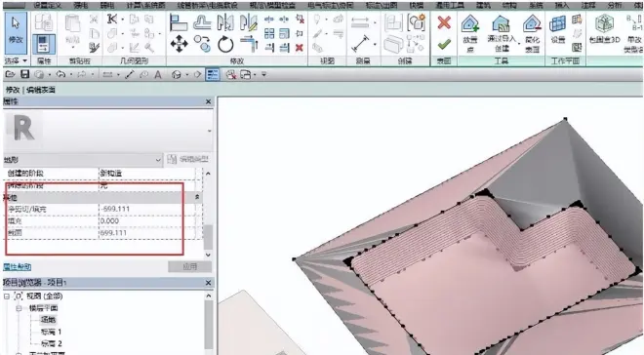644x355 pixels.
Task: Toggle the Properties (属性) palette button
Action: tap(43, 44)
